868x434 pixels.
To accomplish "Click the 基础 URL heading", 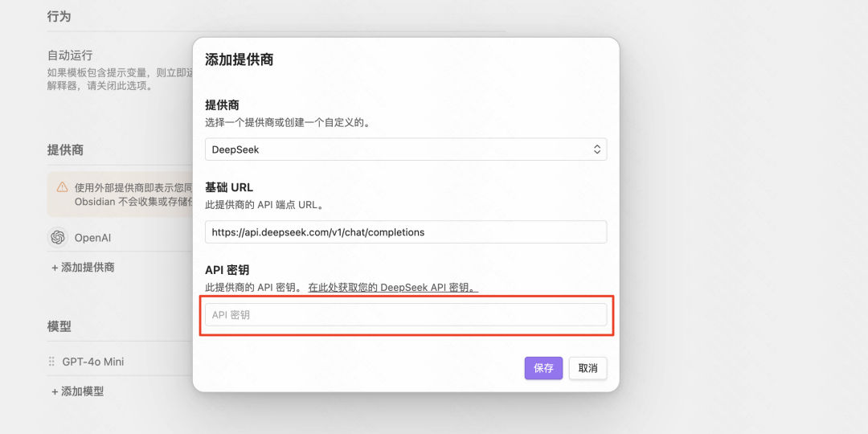I will click(229, 187).
